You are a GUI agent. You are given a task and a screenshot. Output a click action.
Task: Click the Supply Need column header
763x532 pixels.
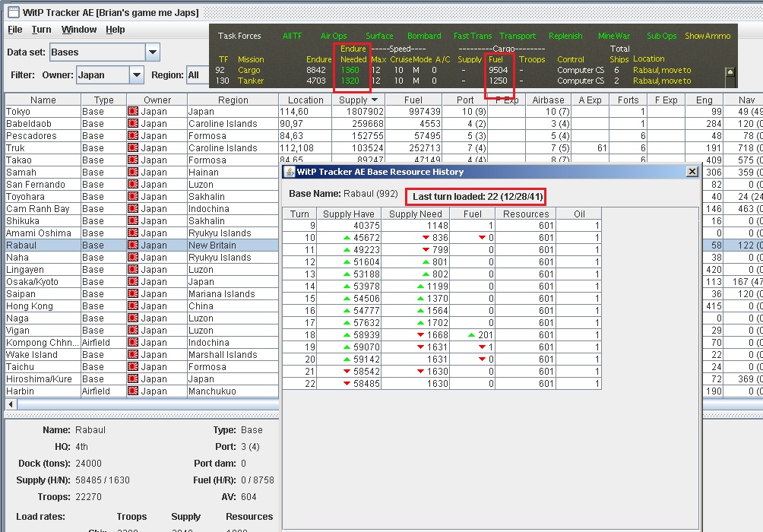pos(416,214)
